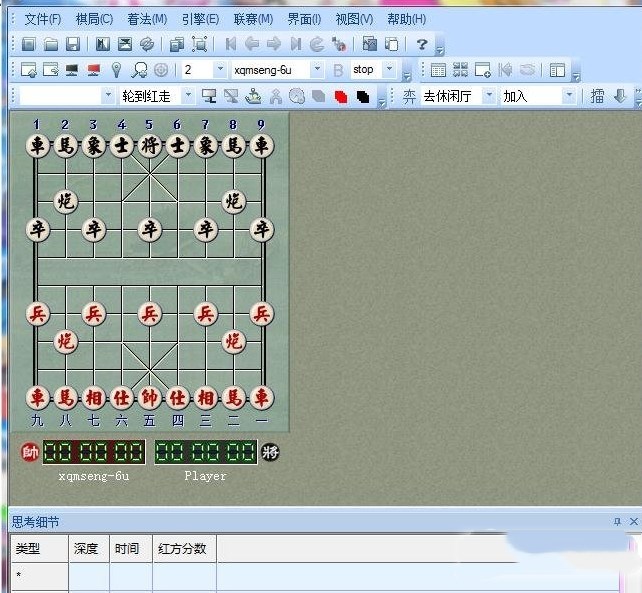The height and width of the screenshot is (593, 642).
Task: Open the empty combo box dropdown
Action: (x=108, y=95)
